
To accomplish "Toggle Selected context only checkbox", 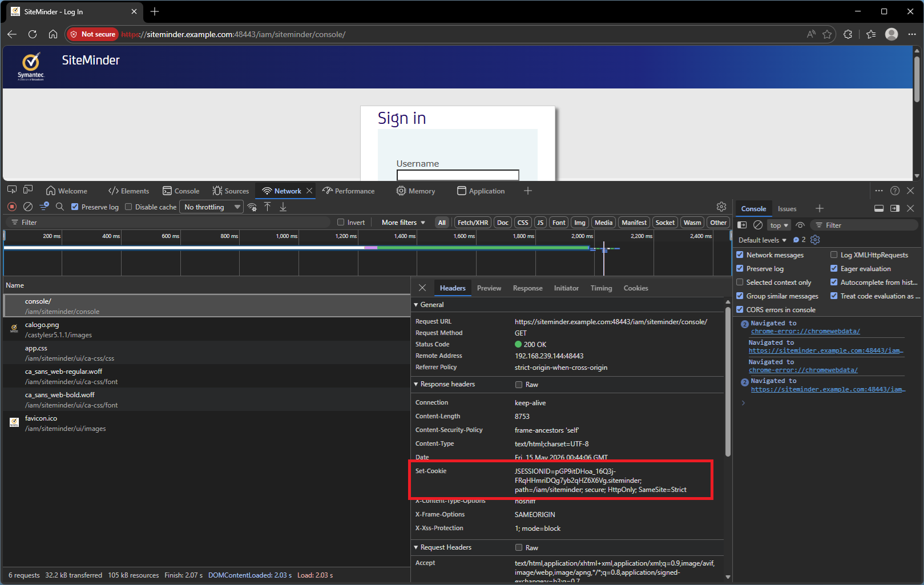I will (x=740, y=283).
